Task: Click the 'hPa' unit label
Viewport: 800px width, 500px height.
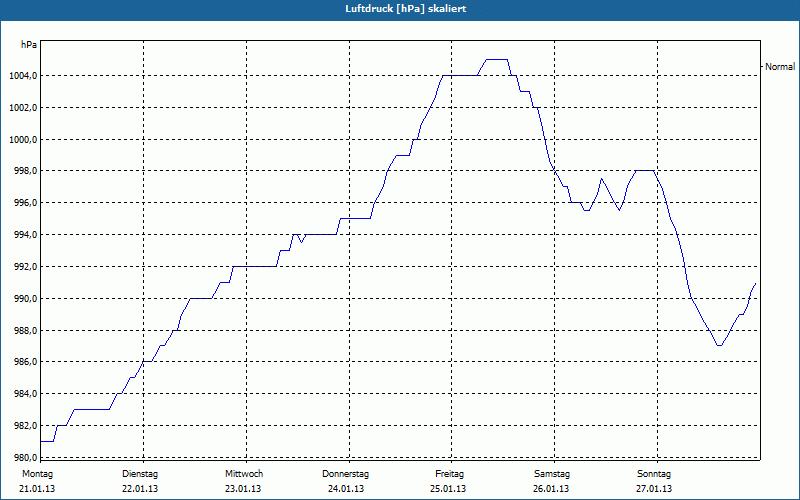Action: pos(29,45)
